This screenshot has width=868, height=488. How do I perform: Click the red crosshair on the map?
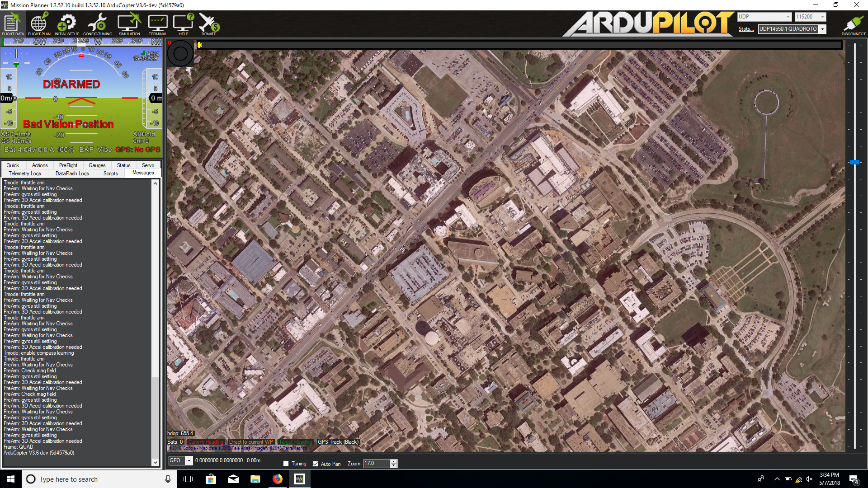point(506,246)
